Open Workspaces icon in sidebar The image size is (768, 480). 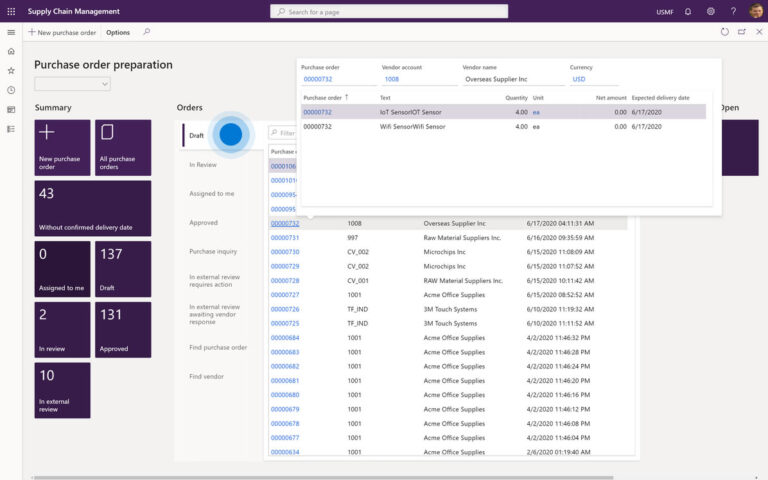[11, 110]
